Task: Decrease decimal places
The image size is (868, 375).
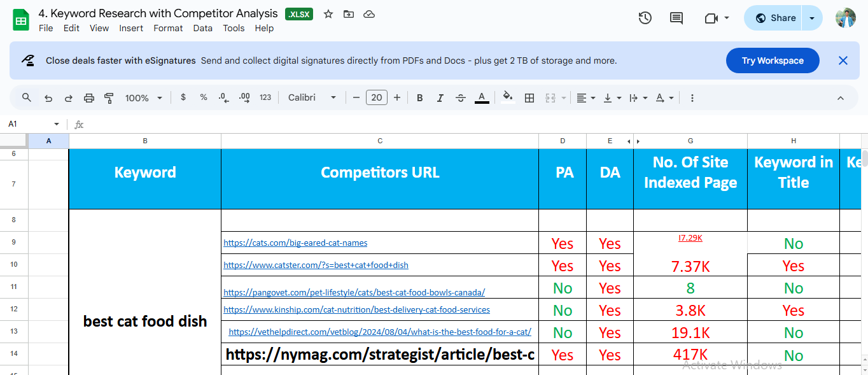Action: click(223, 97)
